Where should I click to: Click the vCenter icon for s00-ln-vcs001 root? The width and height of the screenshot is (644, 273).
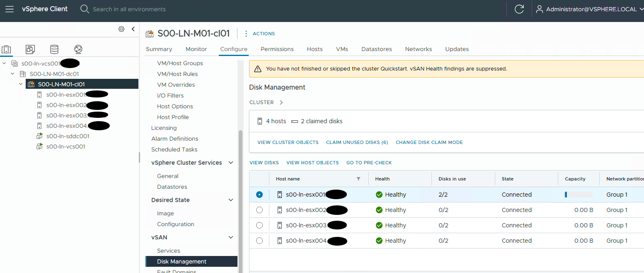[x=15, y=63]
